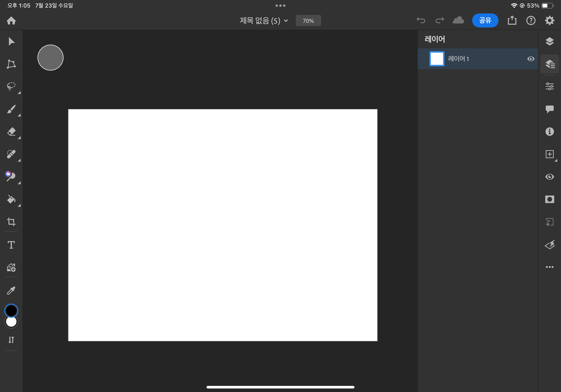
Task: Expand the add layer plus options
Action: click(x=549, y=154)
